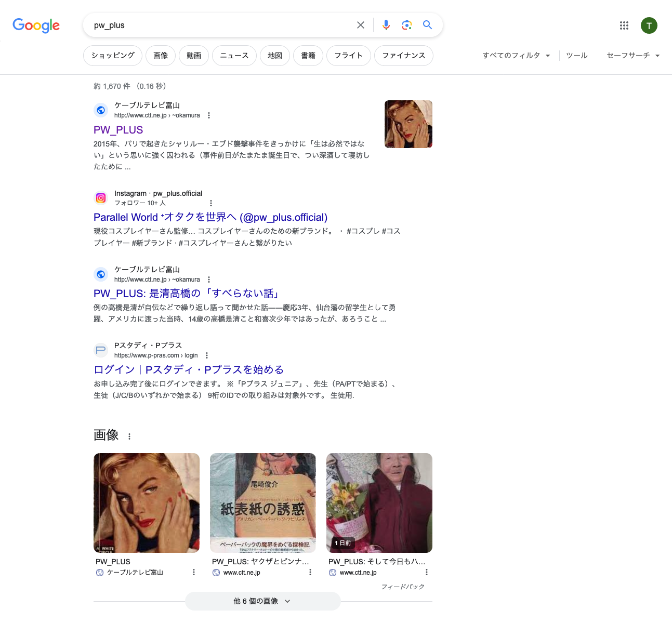Select the ショッピング filter tab
Viewport: 672px width, 623px height.
[113, 56]
